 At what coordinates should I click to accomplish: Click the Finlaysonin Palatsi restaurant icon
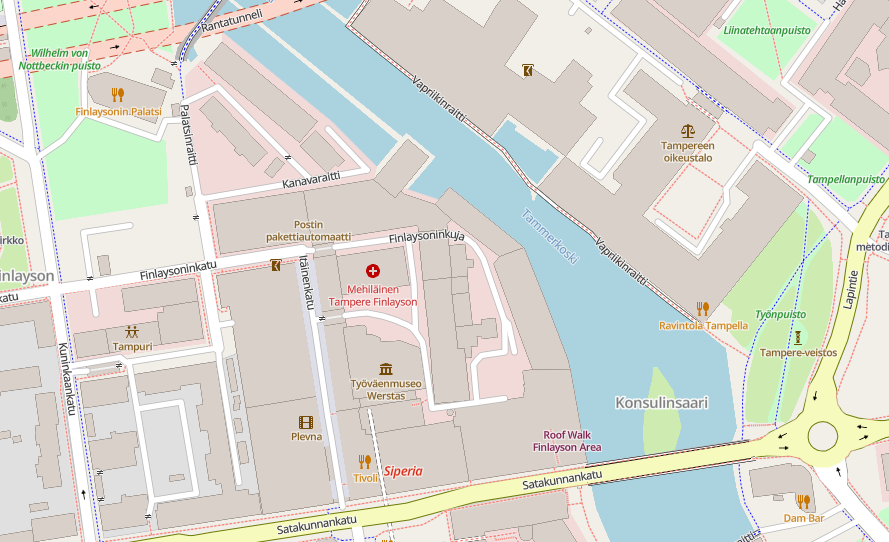(x=118, y=95)
